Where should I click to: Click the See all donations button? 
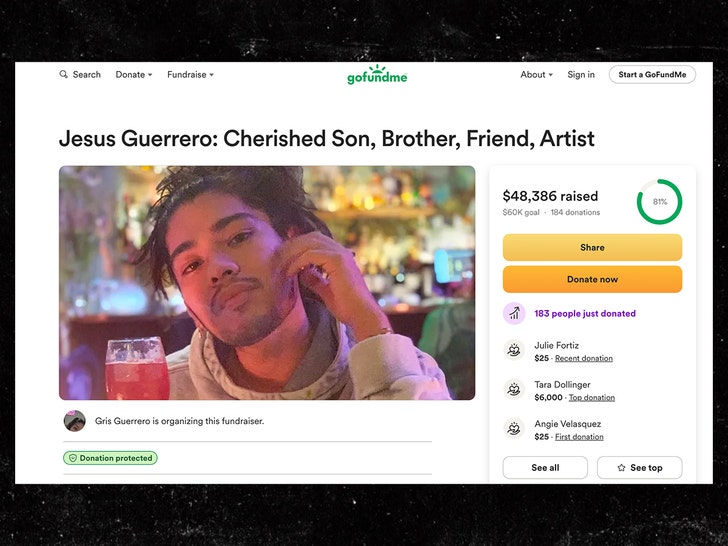[x=545, y=468]
